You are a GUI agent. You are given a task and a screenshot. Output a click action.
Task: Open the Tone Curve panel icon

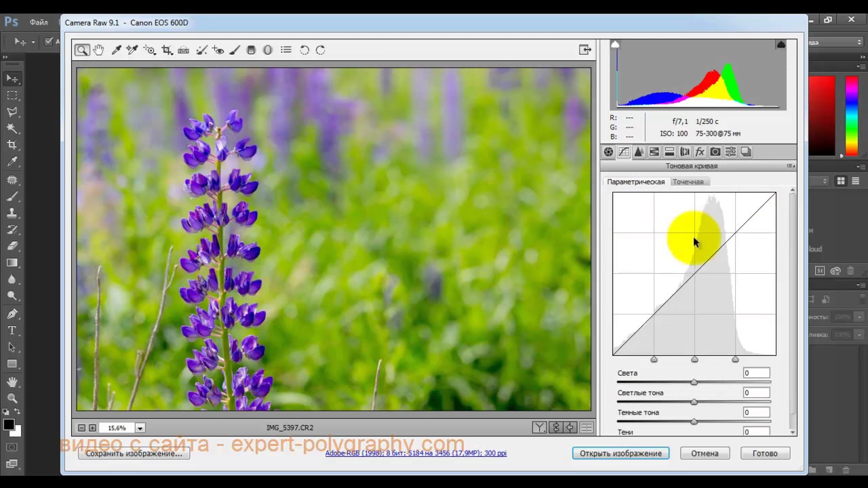[x=624, y=152]
